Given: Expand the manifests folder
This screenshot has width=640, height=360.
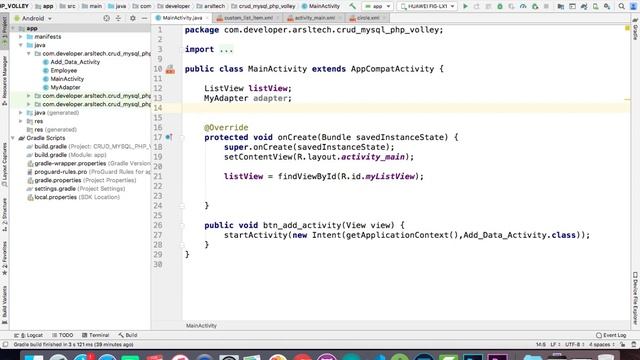Looking at the screenshot, I should (21, 37).
